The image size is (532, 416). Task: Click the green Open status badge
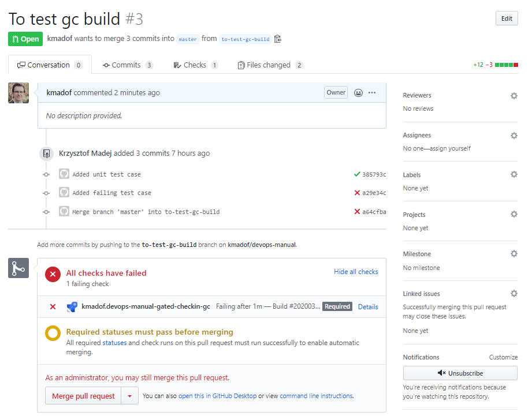[25, 39]
